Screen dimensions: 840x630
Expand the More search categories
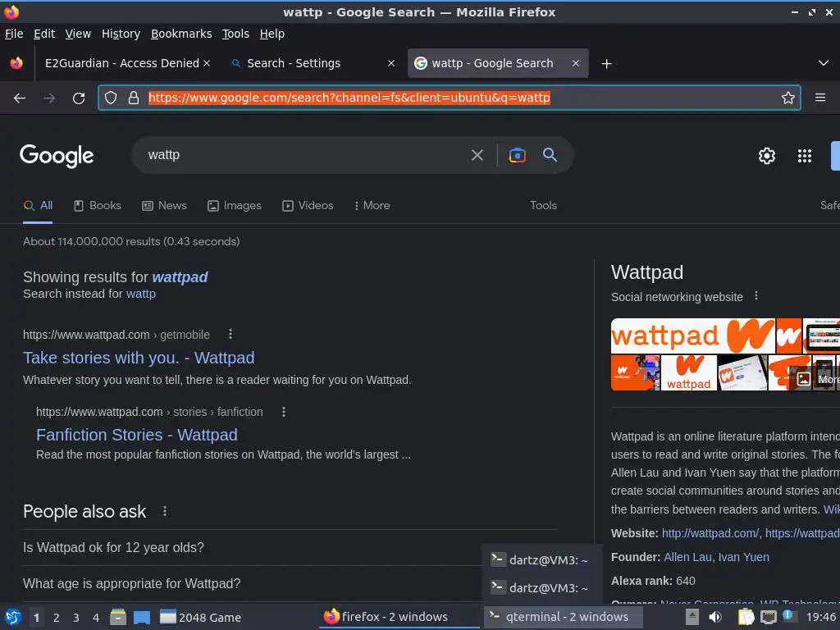coord(372,205)
